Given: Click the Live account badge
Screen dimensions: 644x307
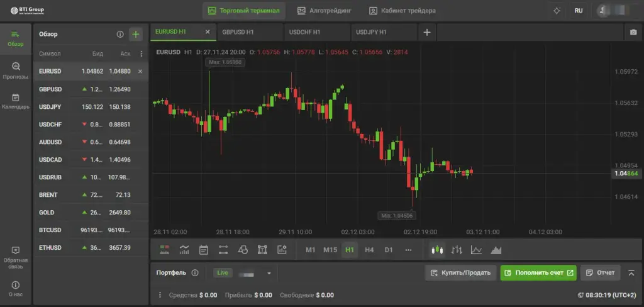Looking at the screenshot, I should (x=223, y=273).
